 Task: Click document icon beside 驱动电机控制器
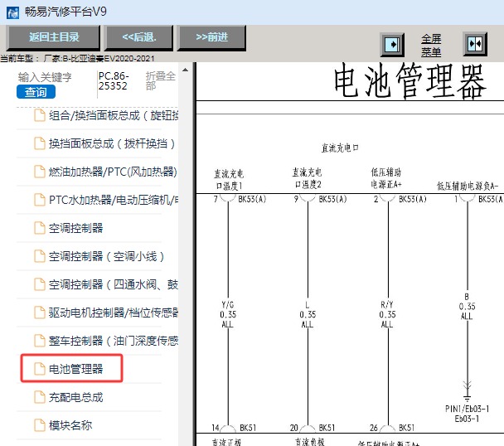pyautogui.click(x=40, y=313)
